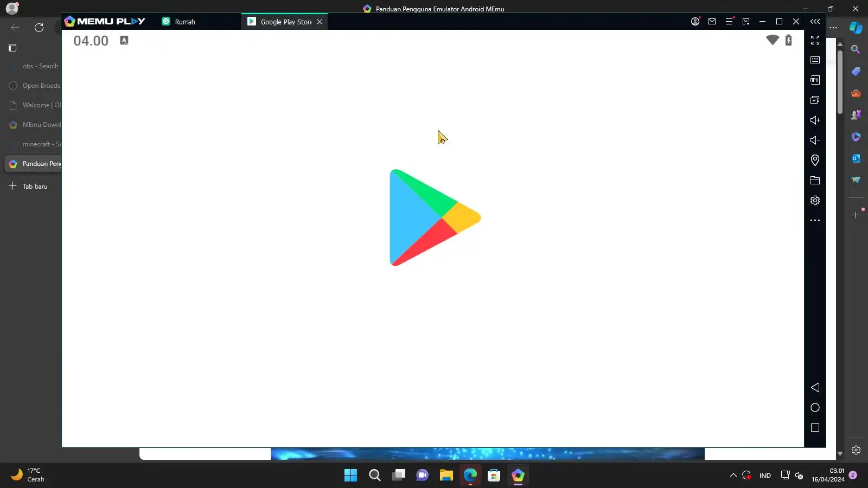Add an app to Edge sidebar plus
The width and height of the screenshot is (868, 488).
tap(856, 215)
